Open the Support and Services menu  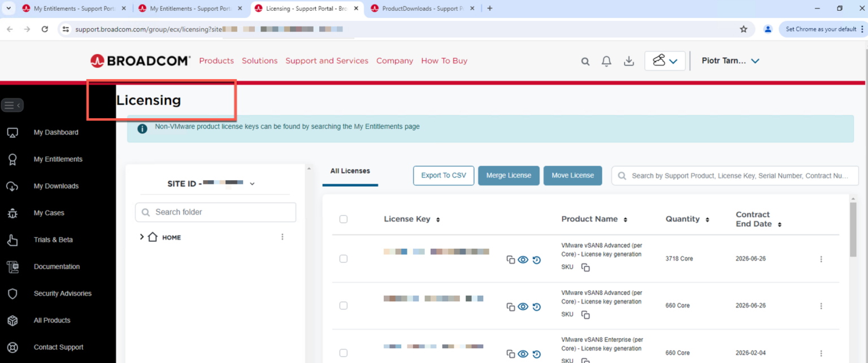tap(327, 60)
